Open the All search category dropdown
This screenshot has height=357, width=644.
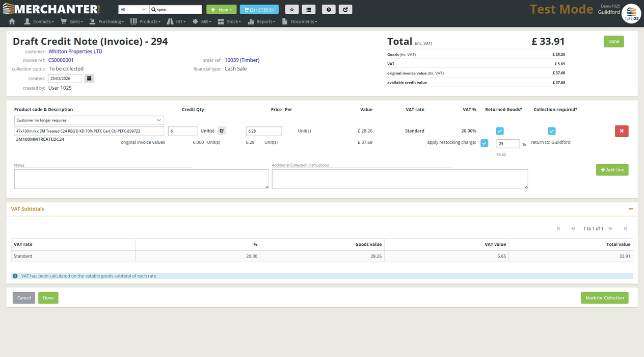point(133,10)
